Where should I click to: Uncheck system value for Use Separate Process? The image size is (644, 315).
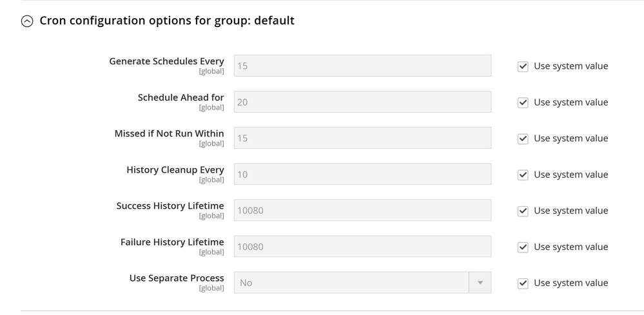click(x=523, y=283)
